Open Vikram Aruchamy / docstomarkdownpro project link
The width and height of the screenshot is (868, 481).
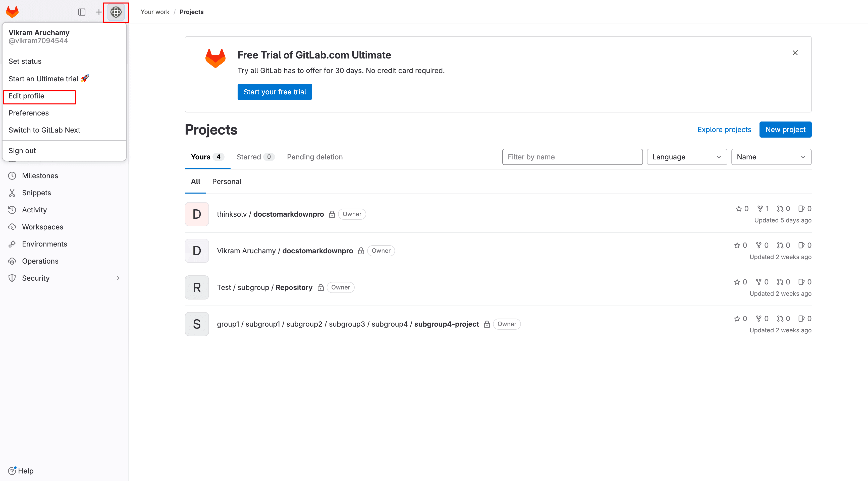click(285, 251)
